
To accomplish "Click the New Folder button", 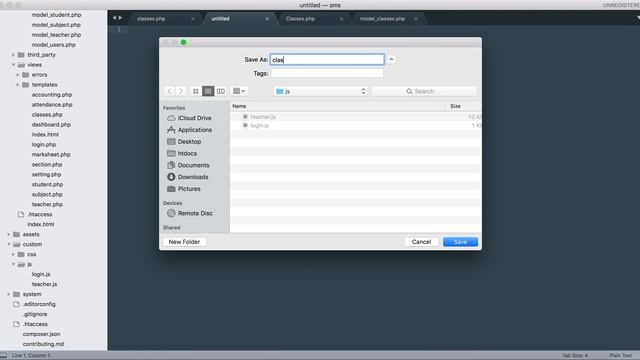I will pyautogui.click(x=184, y=242).
